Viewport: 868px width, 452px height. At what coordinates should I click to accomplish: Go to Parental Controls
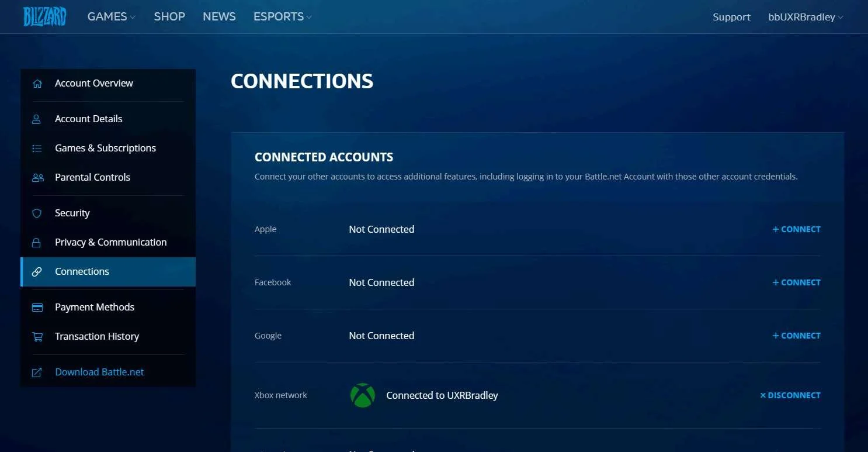point(108,177)
